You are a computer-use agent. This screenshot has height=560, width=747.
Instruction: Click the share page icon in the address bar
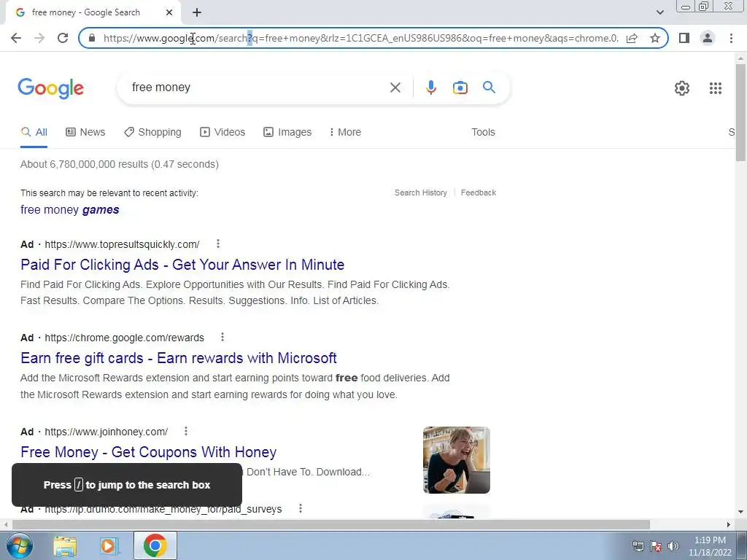tap(632, 38)
